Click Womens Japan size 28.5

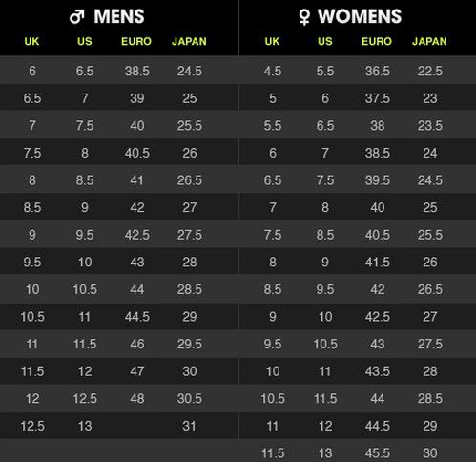pyautogui.click(x=430, y=399)
